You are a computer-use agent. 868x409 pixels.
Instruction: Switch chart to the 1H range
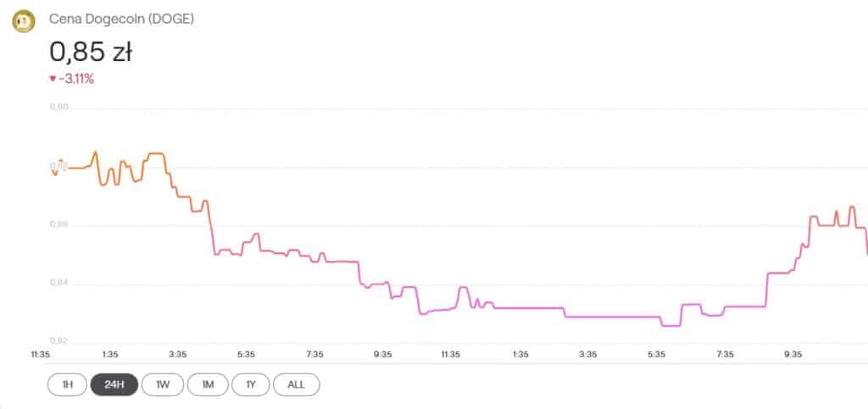pos(68,384)
